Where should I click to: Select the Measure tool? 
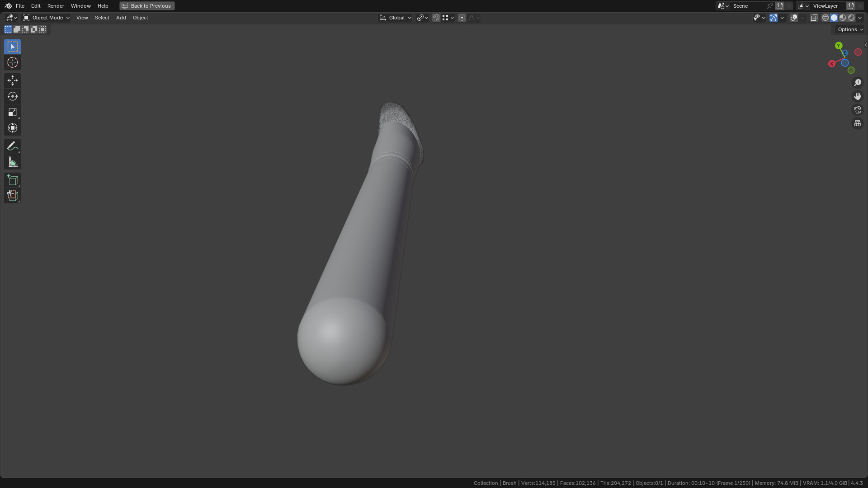(13, 162)
